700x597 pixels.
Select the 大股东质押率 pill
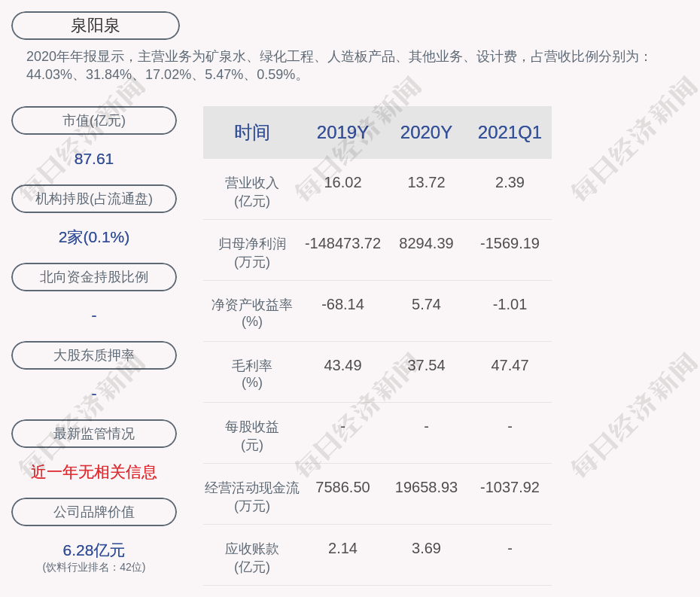pos(94,355)
